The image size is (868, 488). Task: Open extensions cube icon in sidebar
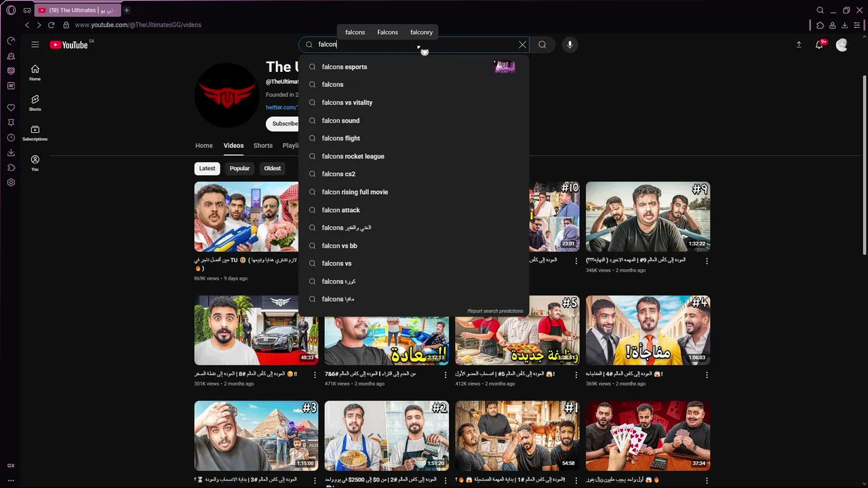(11, 167)
